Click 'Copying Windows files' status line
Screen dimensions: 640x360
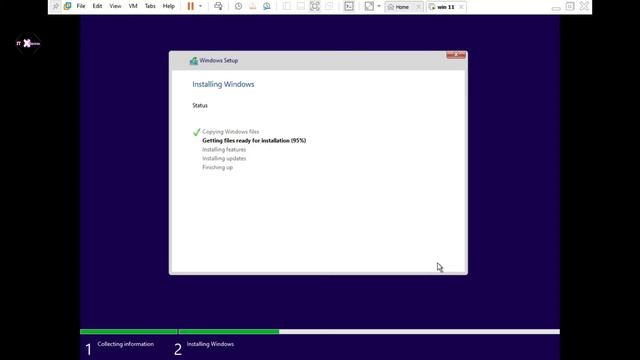tap(231, 132)
